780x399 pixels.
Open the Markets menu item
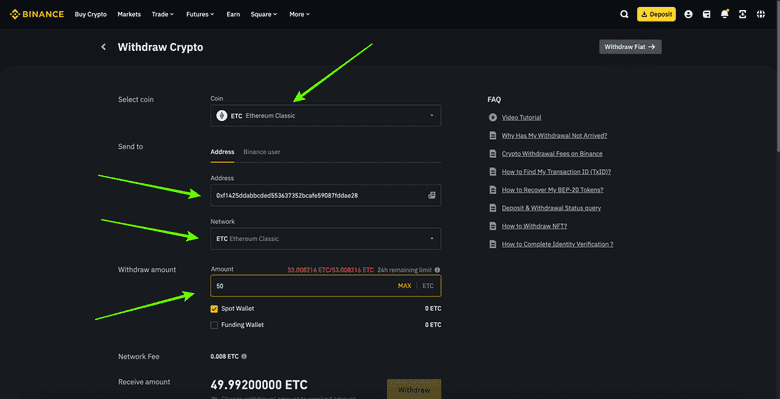(x=129, y=14)
